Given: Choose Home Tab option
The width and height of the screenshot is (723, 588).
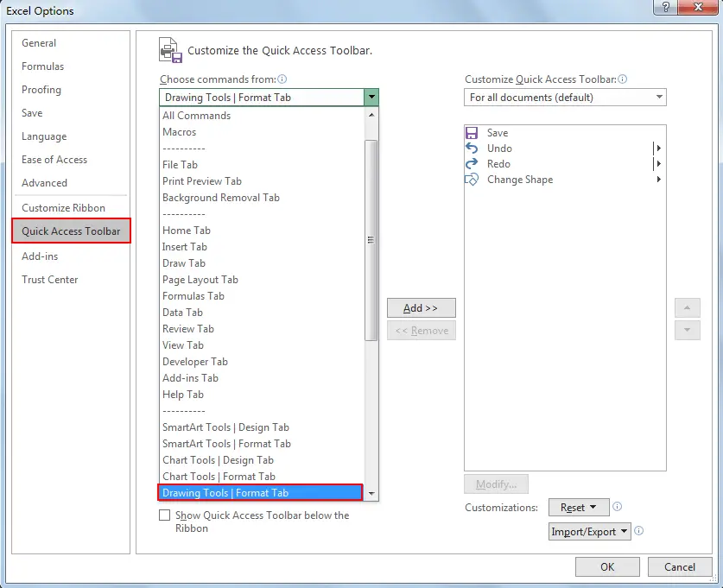Looking at the screenshot, I should pos(262,231).
